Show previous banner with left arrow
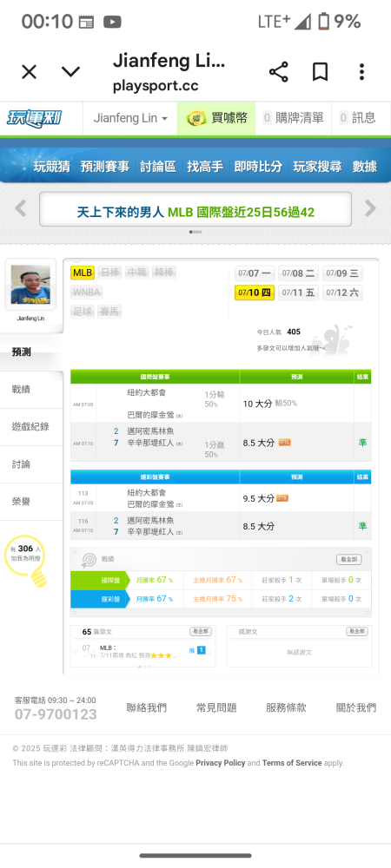The image size is (391, 868). pyautogui.click(x=21, y=208)
